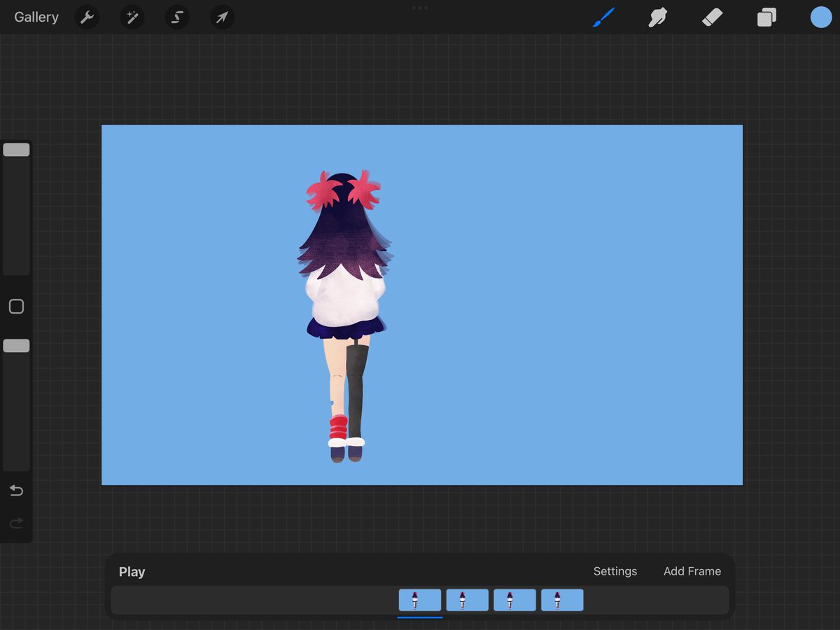This screenshot has width=840, height=630.
Task: Select the first animation frame thumbnail
Action: [x=420, y=600]
